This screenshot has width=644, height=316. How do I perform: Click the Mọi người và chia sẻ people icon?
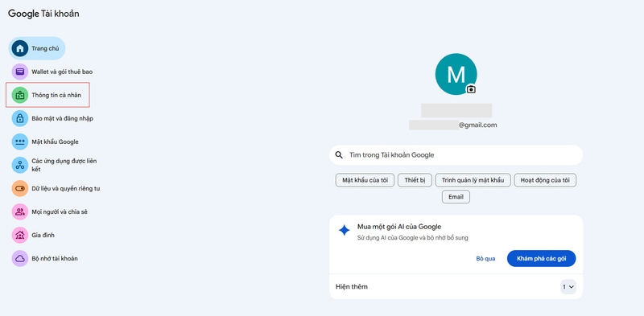pos(19,212)
